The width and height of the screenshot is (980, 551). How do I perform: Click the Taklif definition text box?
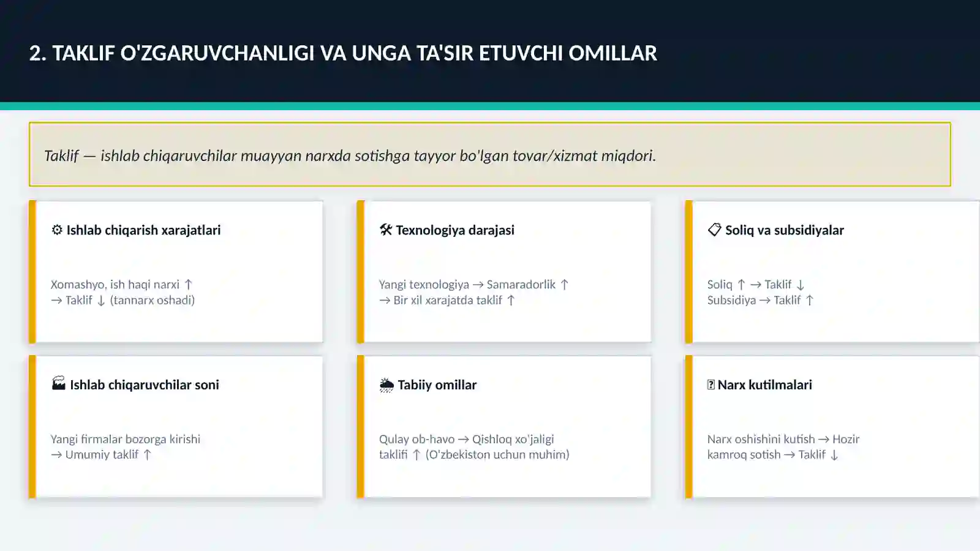490,154
